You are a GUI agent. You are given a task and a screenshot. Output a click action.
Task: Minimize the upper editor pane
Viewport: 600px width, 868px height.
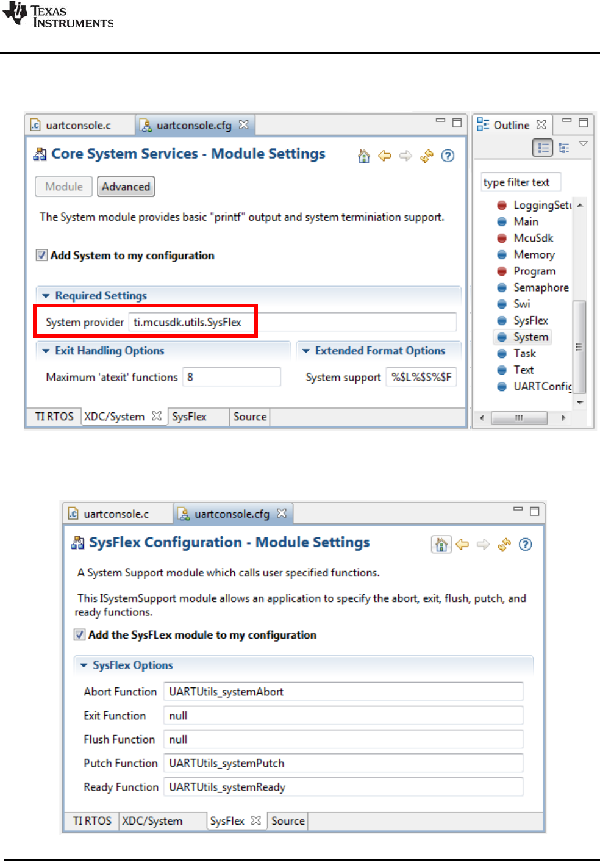click(440, 121)
